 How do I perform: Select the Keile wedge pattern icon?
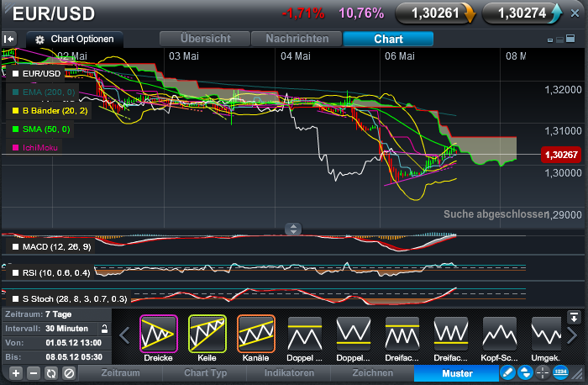coord(207,334)
